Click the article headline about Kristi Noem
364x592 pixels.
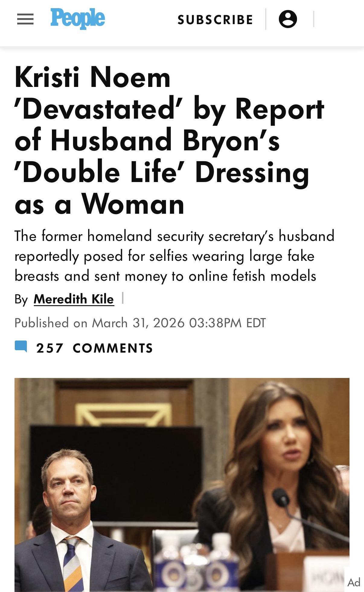tap(169, 140)
